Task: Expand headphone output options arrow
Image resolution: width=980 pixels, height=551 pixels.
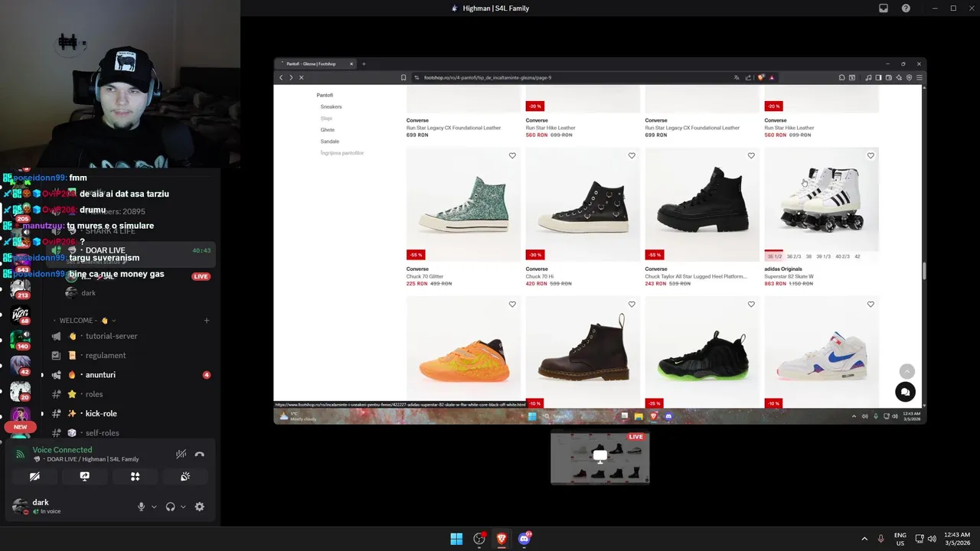Action: tap(183, 507)
